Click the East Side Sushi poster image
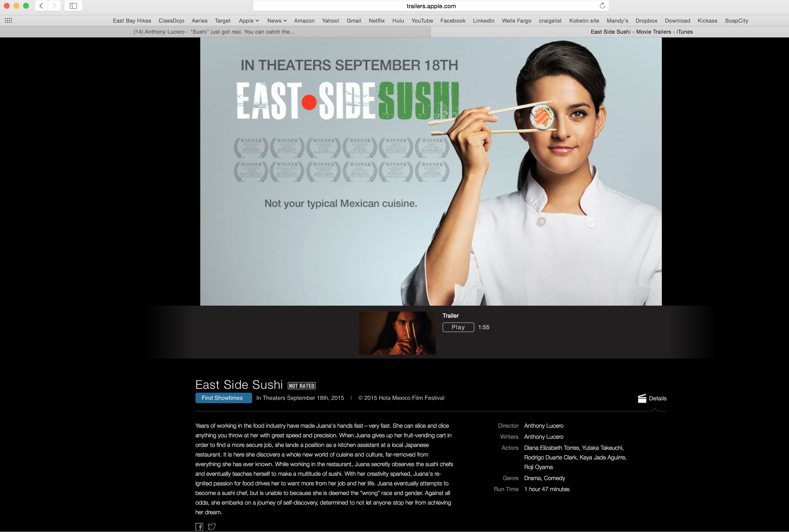This screenshot has width=789, height=532. point(431,171)
